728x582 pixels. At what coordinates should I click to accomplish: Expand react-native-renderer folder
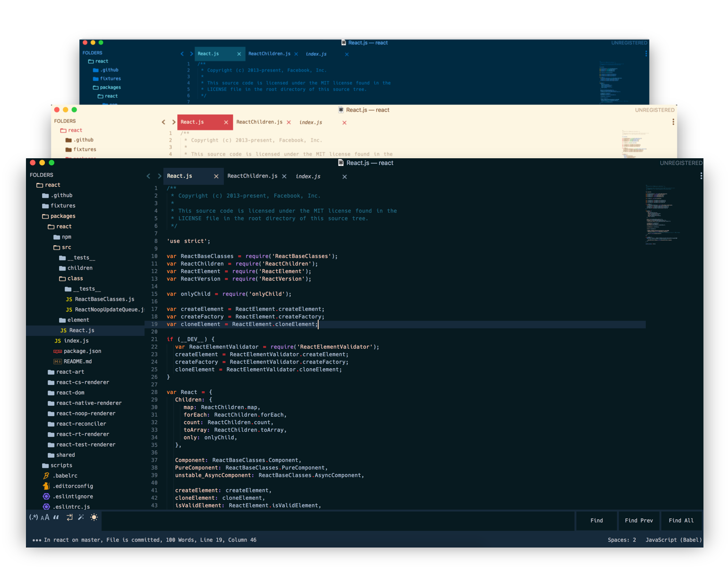tap(85, 403)
